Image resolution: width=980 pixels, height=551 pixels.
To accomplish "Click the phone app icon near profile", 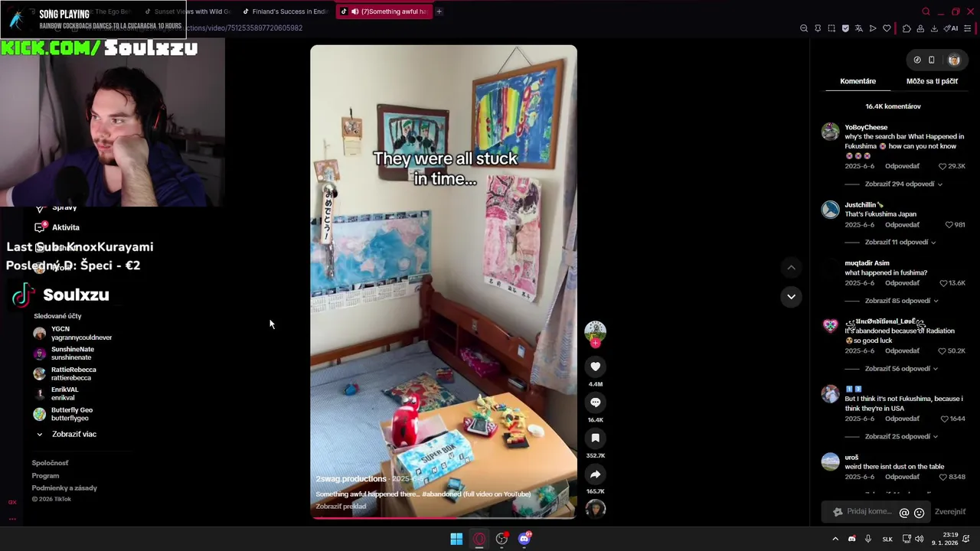I will coord(931,60).
